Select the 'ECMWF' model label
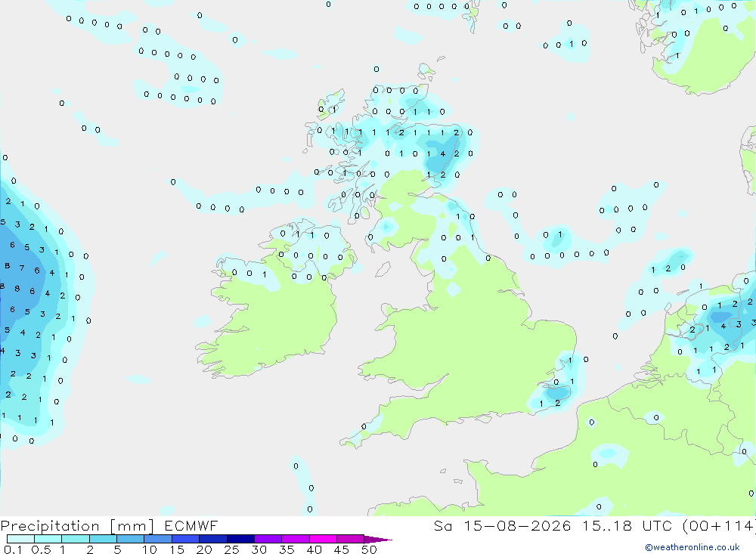Viewport: 756px width, 554px height. (x=191, y=525)
